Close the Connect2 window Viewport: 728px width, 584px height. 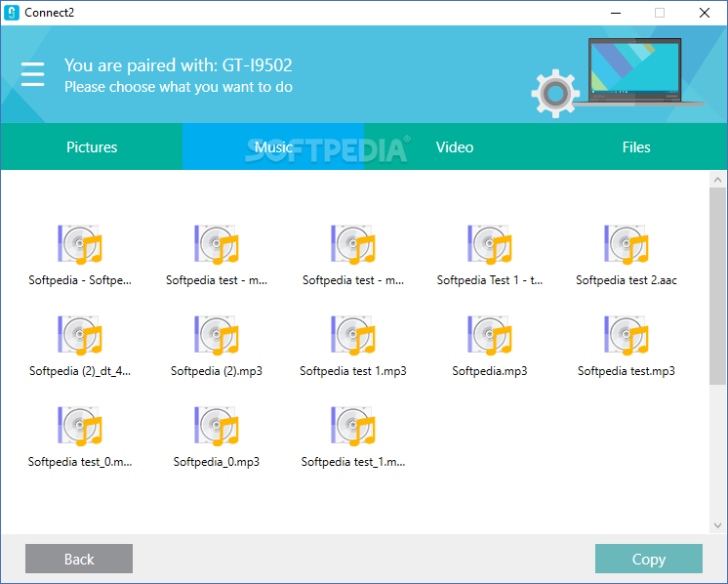[x=705, y=13]
